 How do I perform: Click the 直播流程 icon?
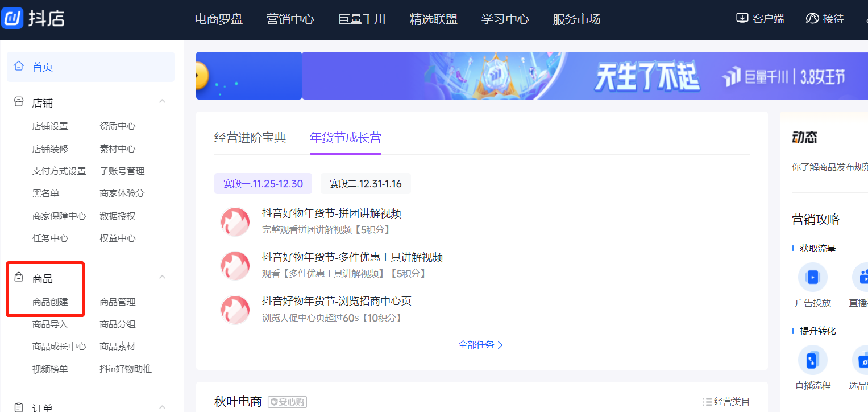[812, 360]
